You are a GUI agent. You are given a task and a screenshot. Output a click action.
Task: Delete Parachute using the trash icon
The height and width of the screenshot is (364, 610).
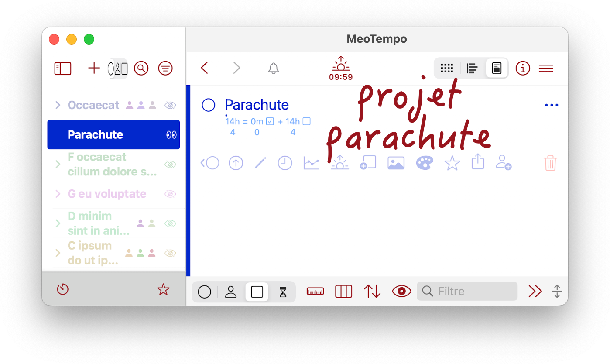pos(550,163)
